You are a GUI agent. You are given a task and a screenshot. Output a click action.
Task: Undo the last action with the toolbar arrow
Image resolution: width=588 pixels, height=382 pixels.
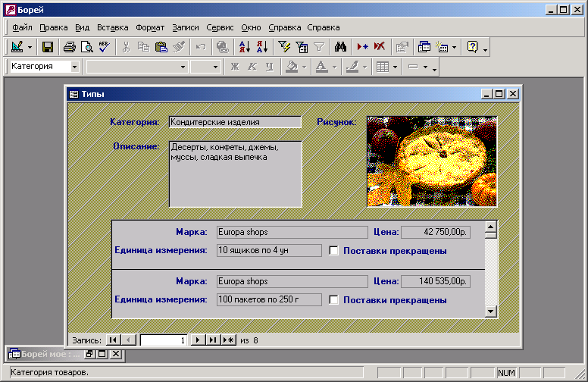(x=201, y=47)
